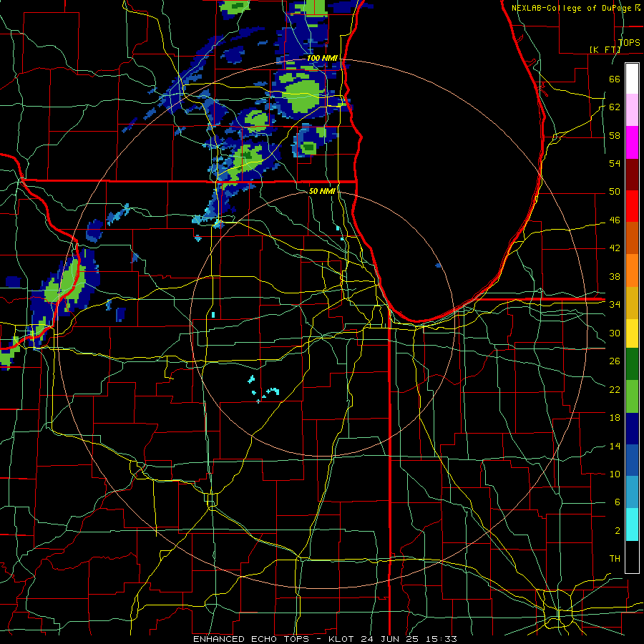Screen dimensions: 644x644
Task: Click the 24 JUN 25 date stamp
Action: pos(391,639)
